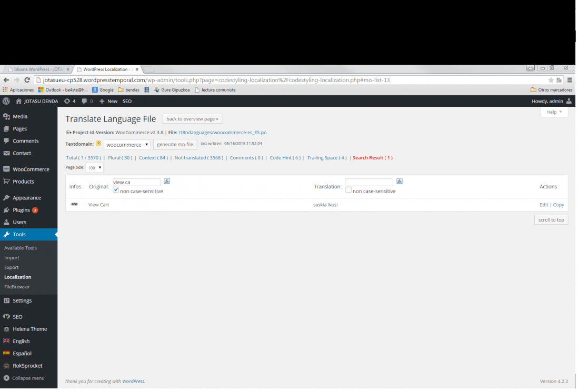Click the Original search input field
This screenshot has height=392, width=579.
coord(137,183)
